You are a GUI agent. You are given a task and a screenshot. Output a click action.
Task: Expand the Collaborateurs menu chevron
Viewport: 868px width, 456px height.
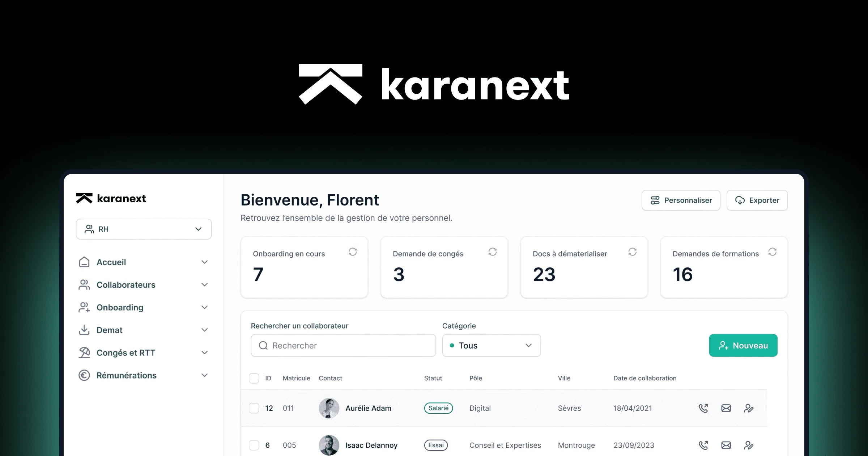(x=204, y=285)
